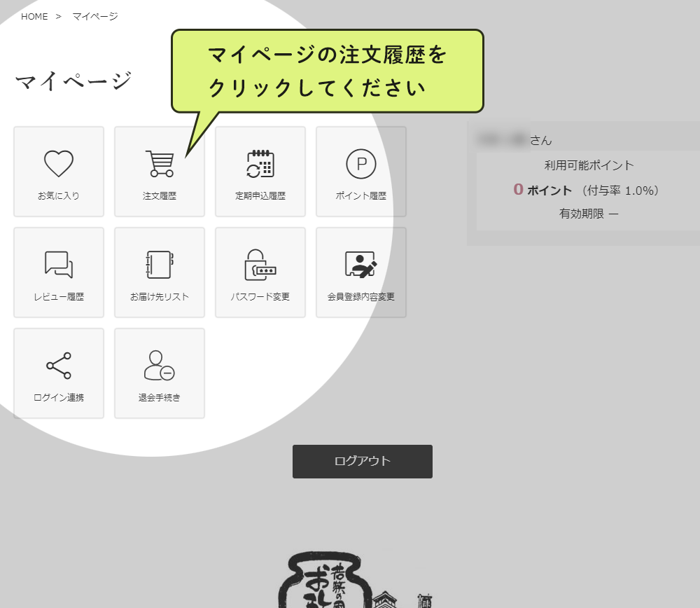Click the HOME breadcrumb link

point(34,16)
